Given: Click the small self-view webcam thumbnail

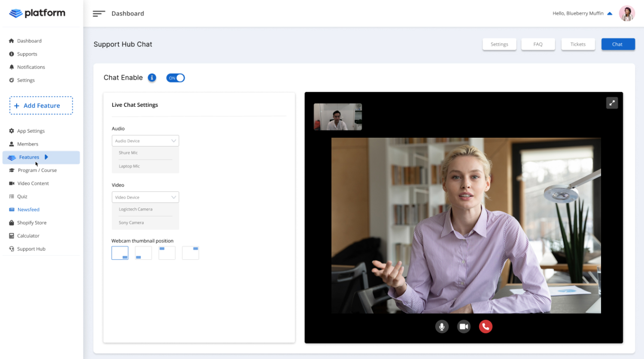Looking at the screenshot, I should 338,117.
